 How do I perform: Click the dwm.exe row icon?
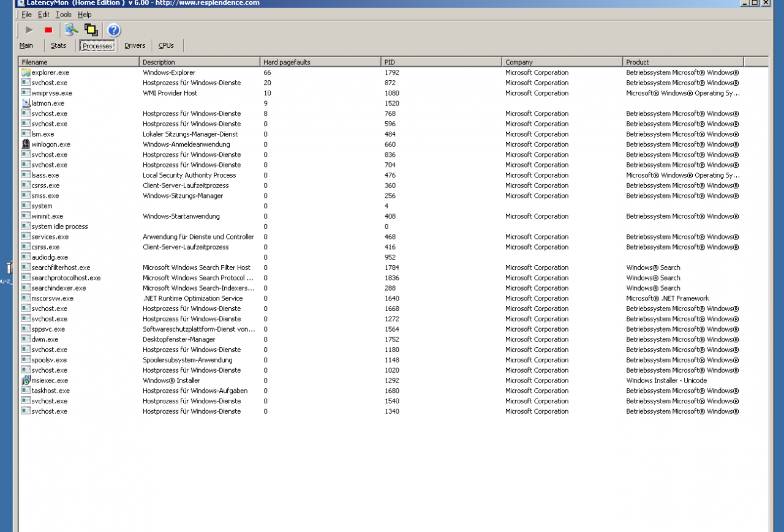[26, 339]
